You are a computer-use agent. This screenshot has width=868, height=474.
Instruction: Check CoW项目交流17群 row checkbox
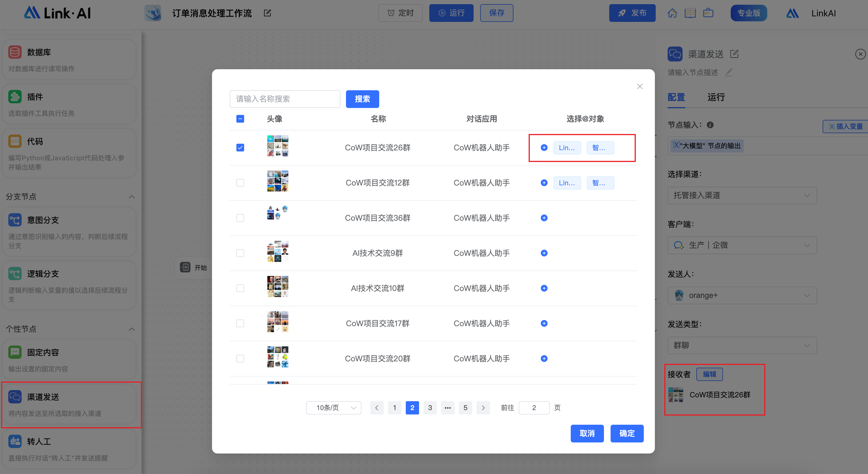(240, 323)
